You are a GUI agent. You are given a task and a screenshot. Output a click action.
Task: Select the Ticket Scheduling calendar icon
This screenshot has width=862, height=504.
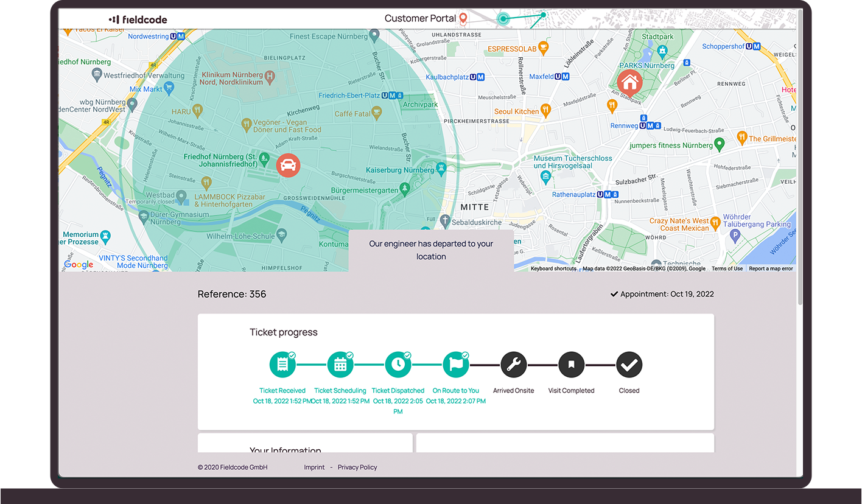pyautogui.click(x=340, y=365)
